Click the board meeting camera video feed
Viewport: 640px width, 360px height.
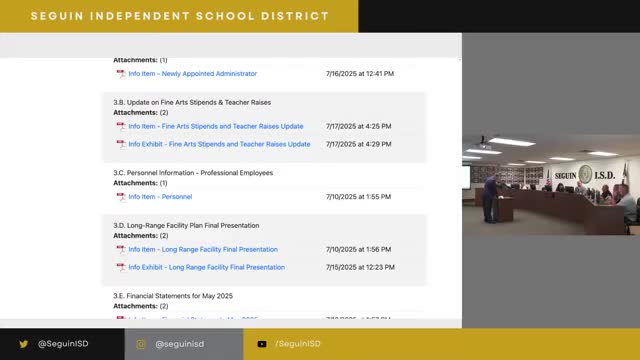[x=551, y=184]
